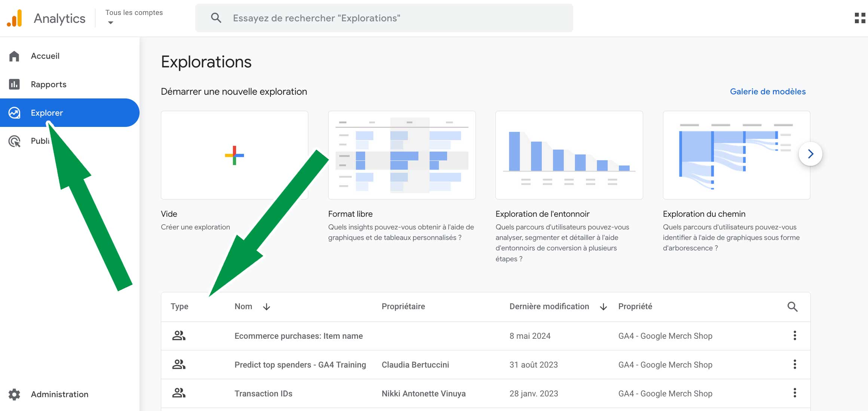Click the search magnifier icon in top bar
Viewport: 868px width, 411px height.
click(x=216, y=18)
